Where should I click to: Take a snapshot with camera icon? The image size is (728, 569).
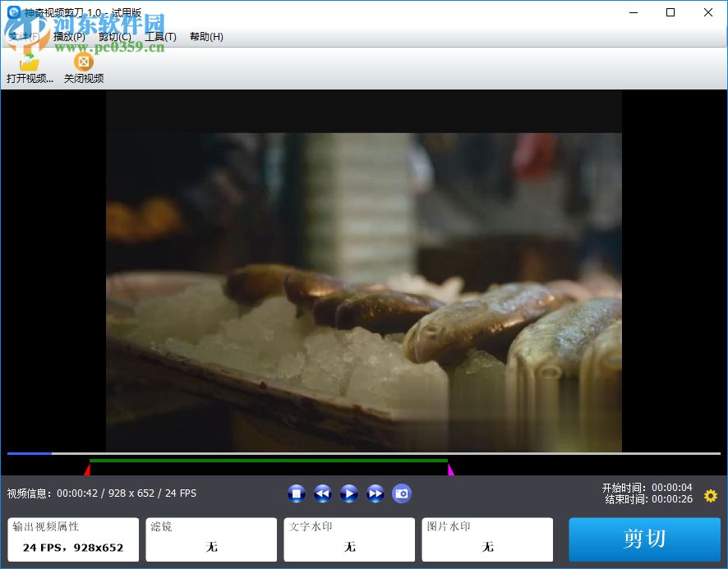pos(402,493)
